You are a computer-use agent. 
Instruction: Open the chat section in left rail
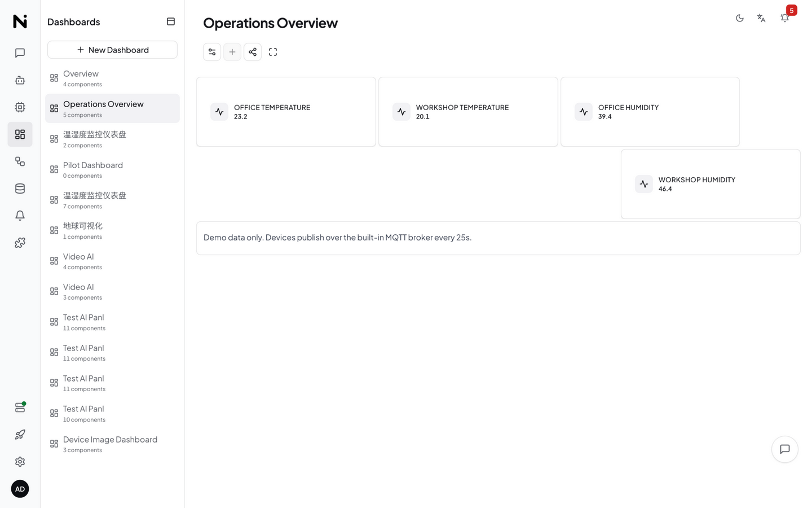click(x=20, y=53)
